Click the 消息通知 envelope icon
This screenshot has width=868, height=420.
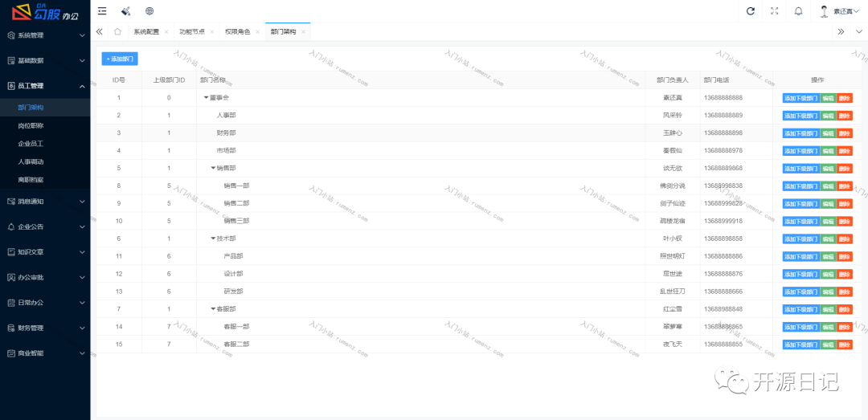click(x=11, y=202)
